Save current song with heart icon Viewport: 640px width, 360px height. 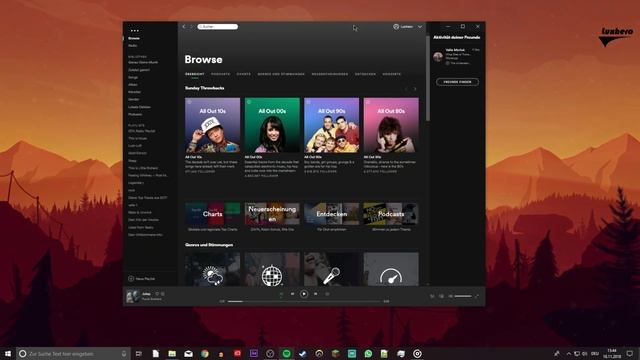[157, 294]
